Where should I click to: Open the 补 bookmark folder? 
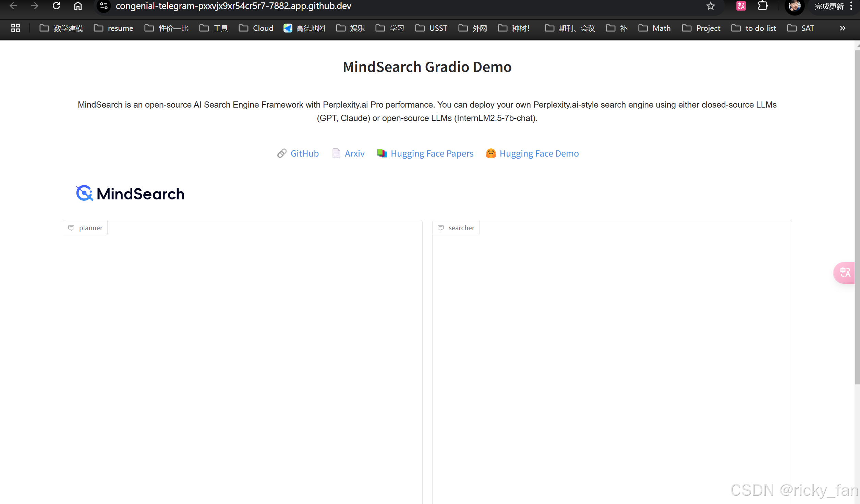coord(617,28)
